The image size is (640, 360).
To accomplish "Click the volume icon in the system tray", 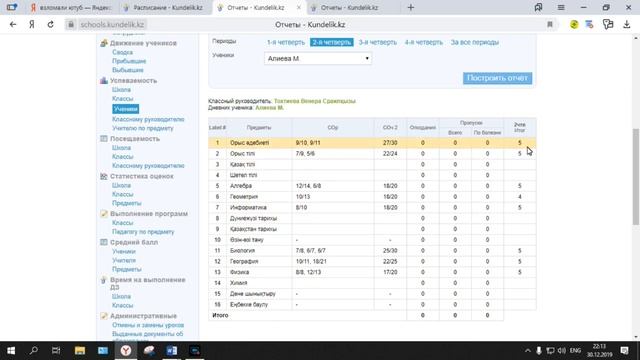I will [562, 351].
